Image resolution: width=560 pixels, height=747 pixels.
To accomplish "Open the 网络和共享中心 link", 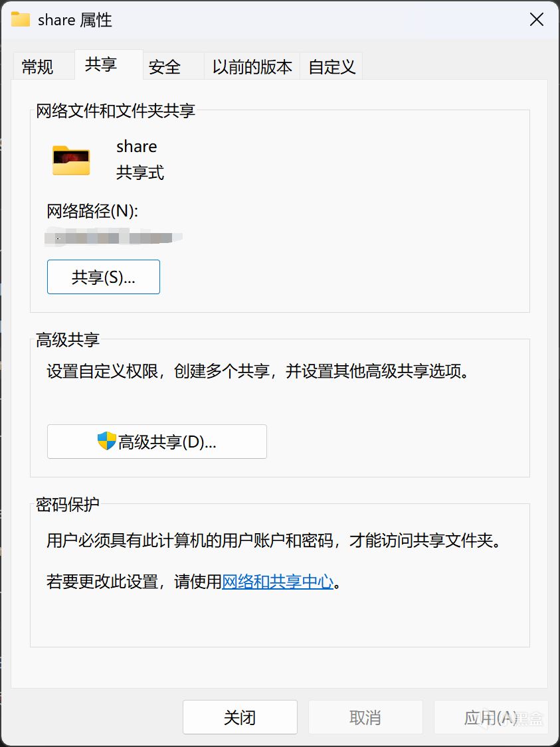I will pos(278,582).
